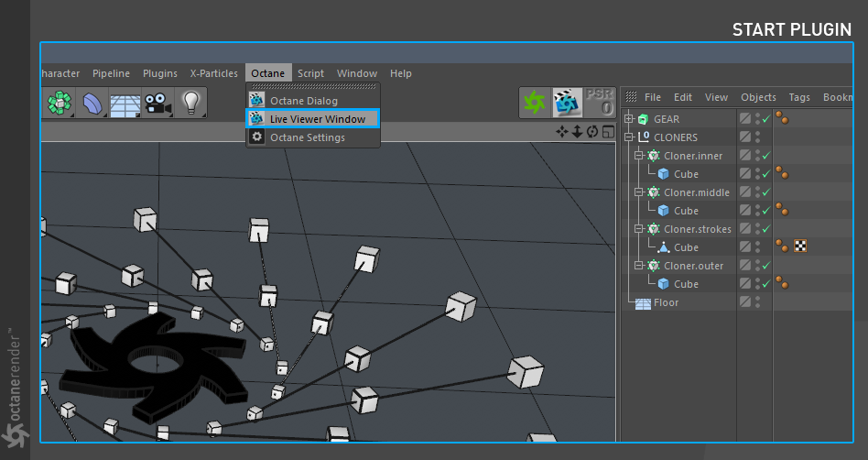Click the green Octane logo render icon

click(535, 103)
